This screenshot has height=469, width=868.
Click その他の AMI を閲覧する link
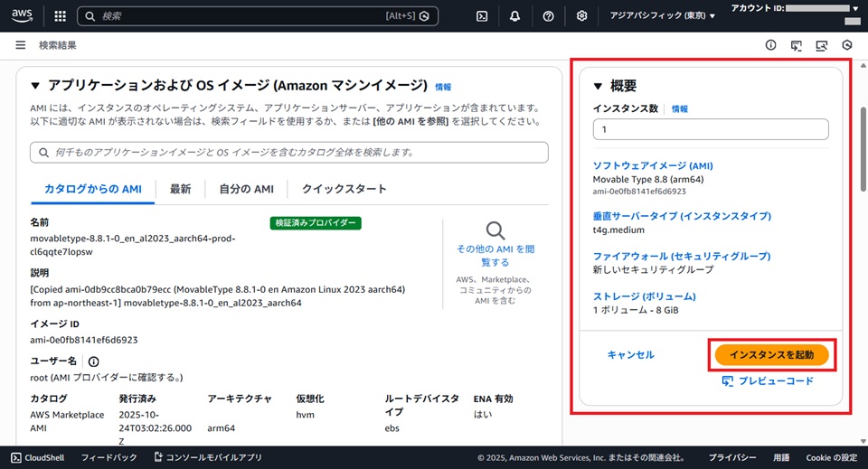[495, 255]
